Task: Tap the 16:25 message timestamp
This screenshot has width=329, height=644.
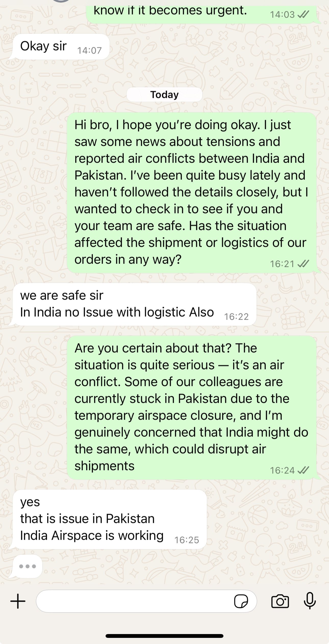Action: click(187, 540)
